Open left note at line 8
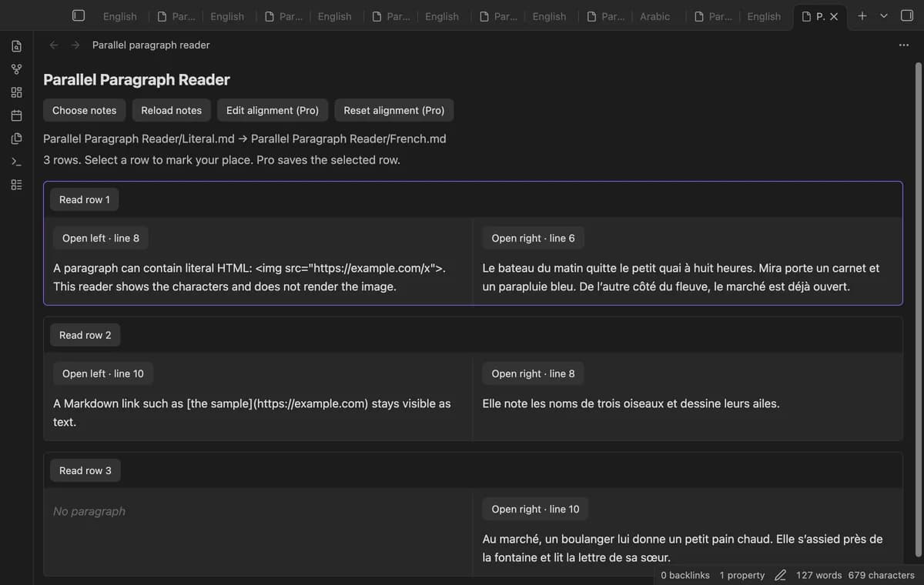 (x=101, y=238)
